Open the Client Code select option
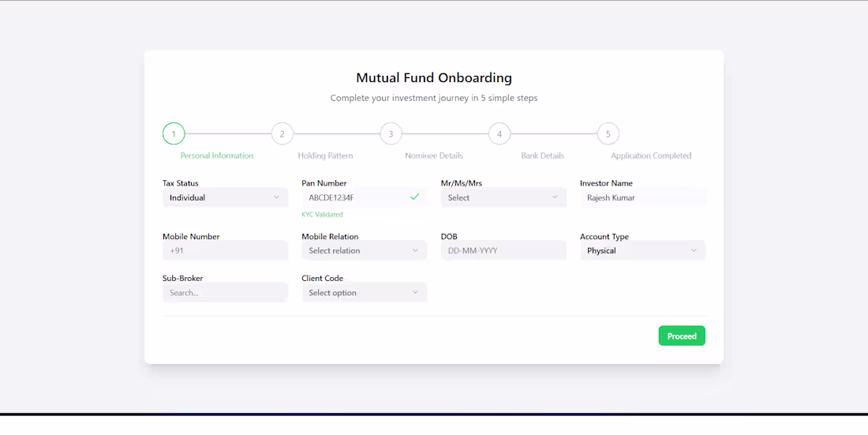 point(365,293)
